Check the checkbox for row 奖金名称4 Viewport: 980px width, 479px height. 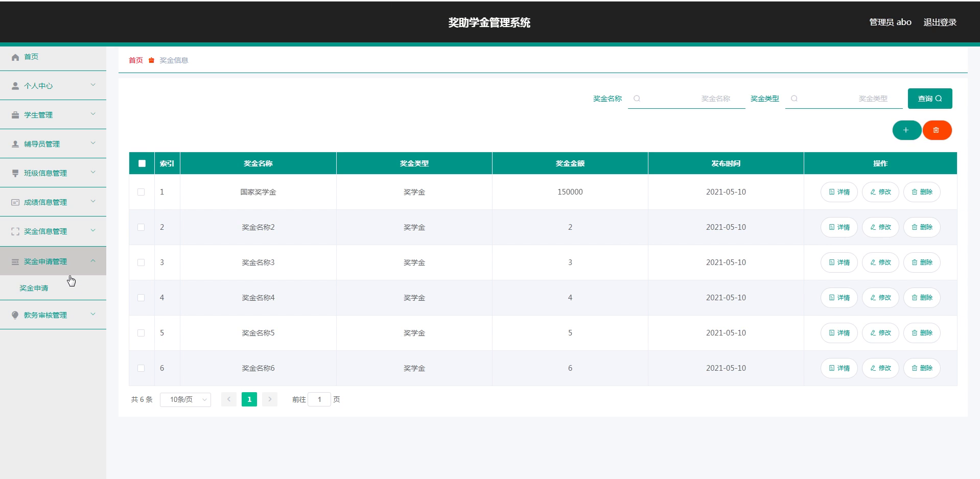(x=141, y=298)
